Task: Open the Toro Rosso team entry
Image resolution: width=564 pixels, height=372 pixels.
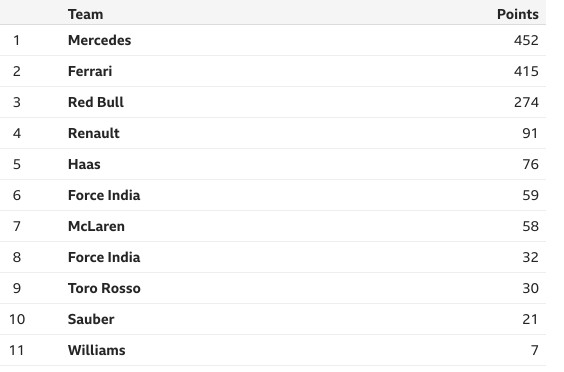Action: pyautogui.click(x=104, y=288)
